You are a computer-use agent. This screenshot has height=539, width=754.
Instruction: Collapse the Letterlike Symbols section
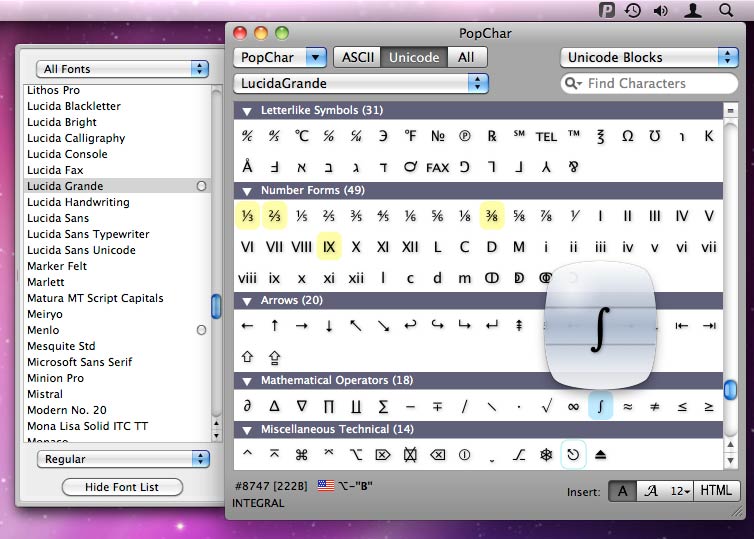[247, 111]
